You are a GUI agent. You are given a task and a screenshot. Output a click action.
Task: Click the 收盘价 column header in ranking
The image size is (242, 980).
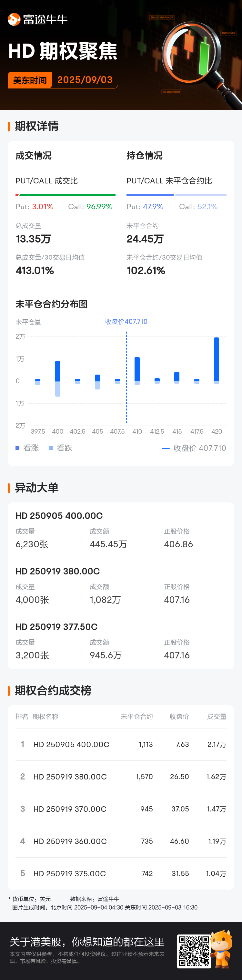179,717
